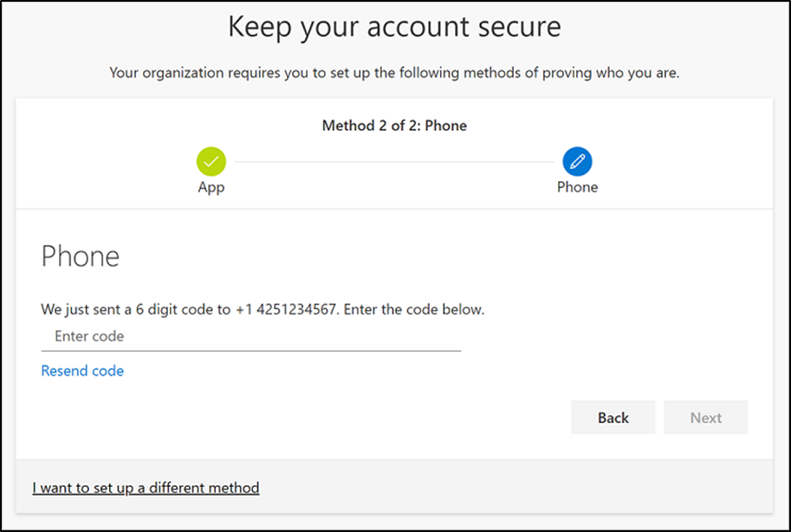
Task: Click the large Phone section heading
Action: tap(81, 256)
